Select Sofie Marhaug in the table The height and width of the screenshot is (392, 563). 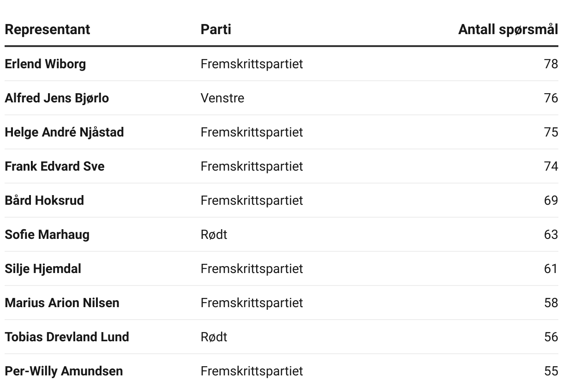point(47,234)
